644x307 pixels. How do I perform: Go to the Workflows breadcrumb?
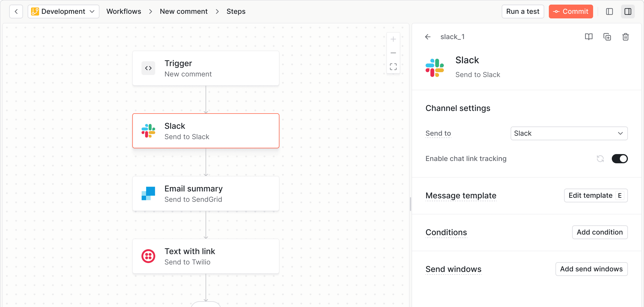coord(124,11)
